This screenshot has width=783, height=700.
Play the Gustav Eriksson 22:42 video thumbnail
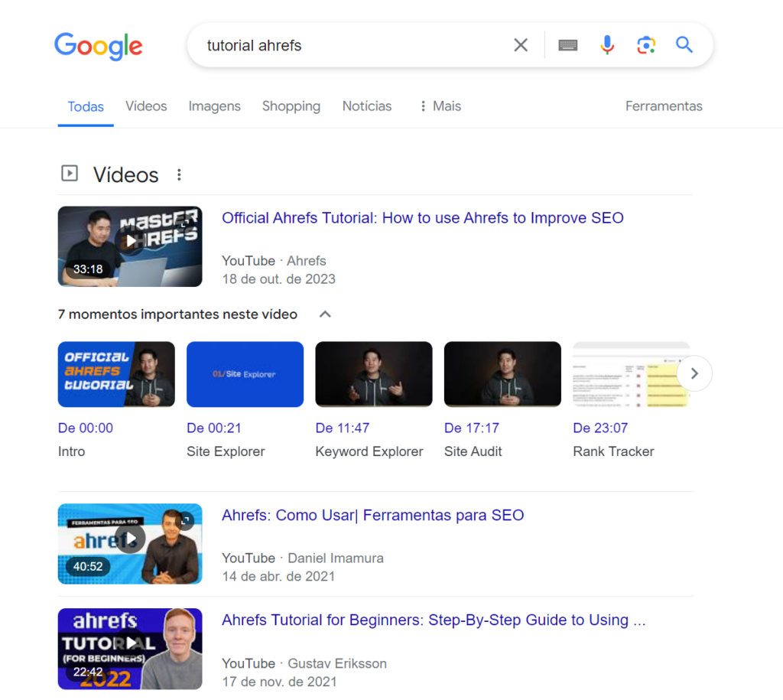(x=130, y=649)
